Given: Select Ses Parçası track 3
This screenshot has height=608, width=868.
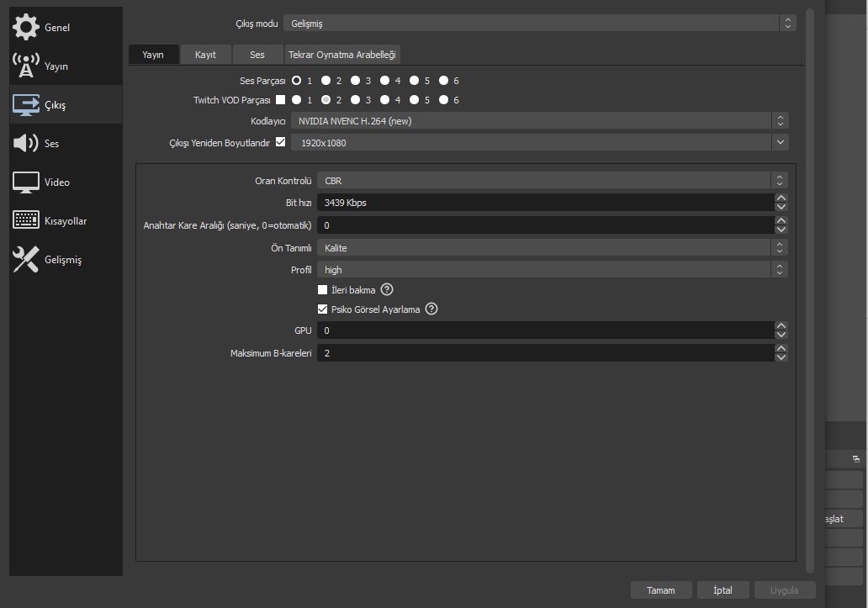Looking at the screenshot, I should (356, 81).
